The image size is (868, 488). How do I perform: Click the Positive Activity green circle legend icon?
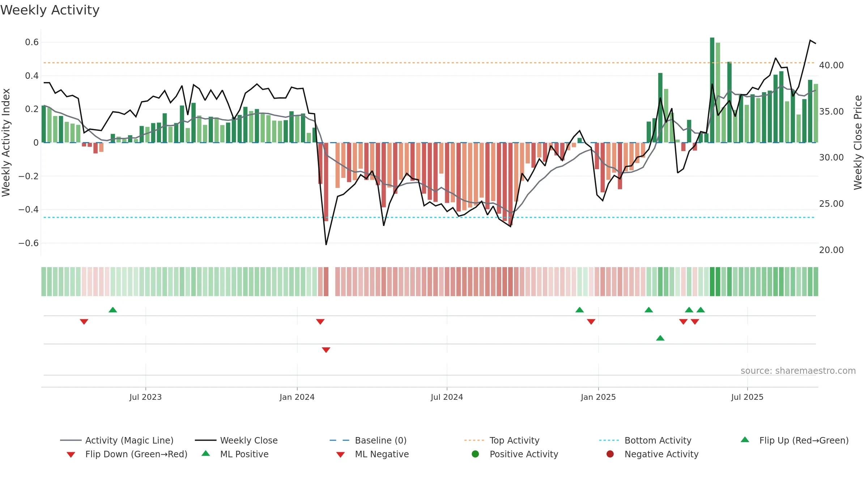pos(476,454)
